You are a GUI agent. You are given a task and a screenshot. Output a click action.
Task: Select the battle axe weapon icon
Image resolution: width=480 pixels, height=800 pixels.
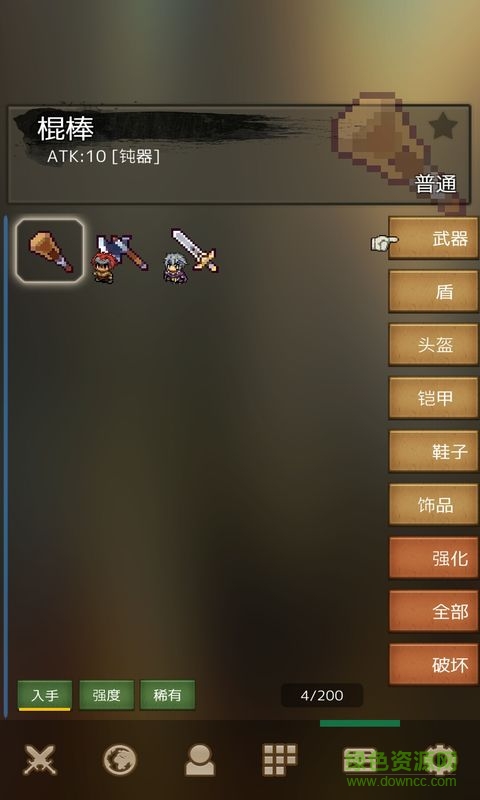(x=120, y=257)
